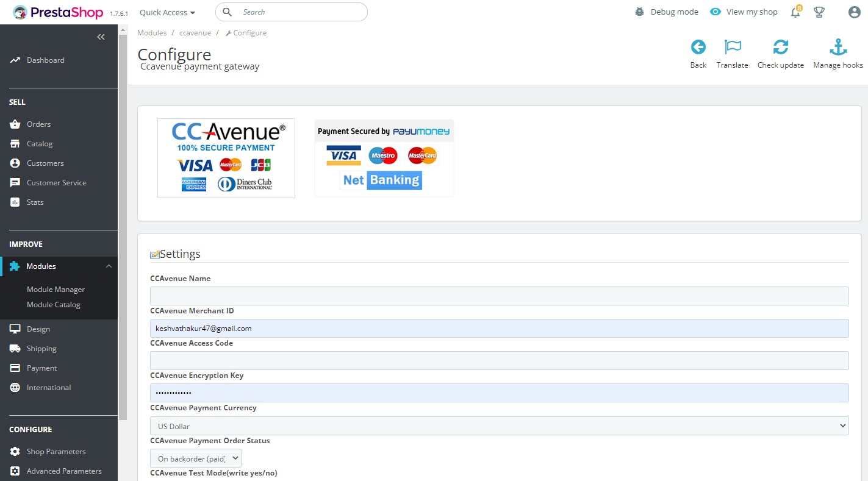Click the Dashboard trend icon
Viewport: 868px width, 481px height.
click(15, 60)
